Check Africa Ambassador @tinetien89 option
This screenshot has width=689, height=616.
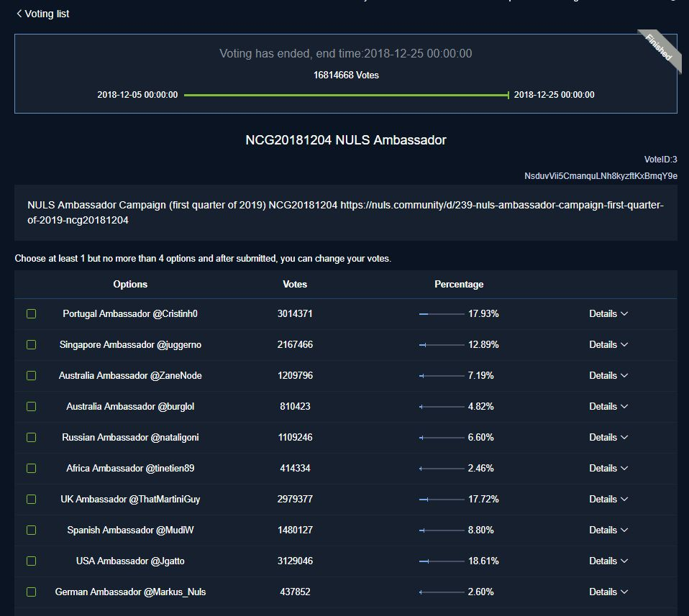(31, 468)
